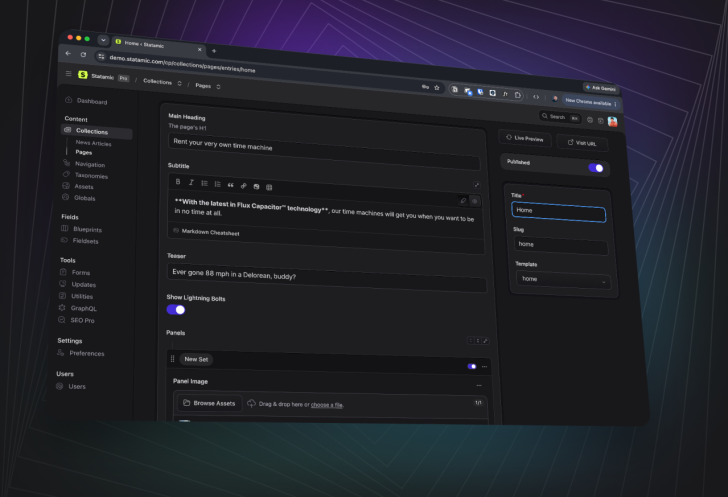Screen dimensions: 728x497
Task: Open the code brackets devtools icon
Action: click(x=536, y=97)
